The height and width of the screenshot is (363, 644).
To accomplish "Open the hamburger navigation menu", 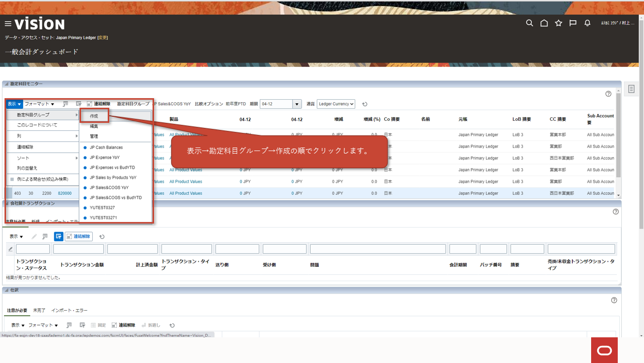I will pos(8,24).
